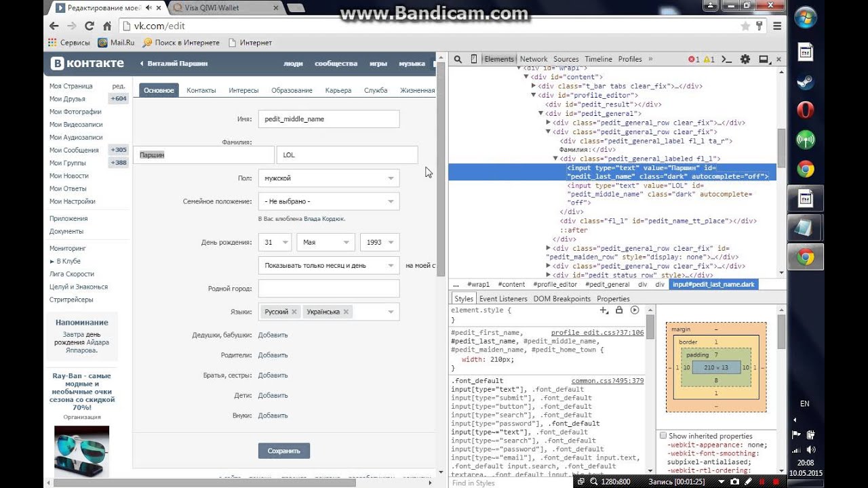Open the birthday day dropdown showing 31
The height and width of the screenshot is (488, 868).
pyautogui.click(x=275, y=243)
